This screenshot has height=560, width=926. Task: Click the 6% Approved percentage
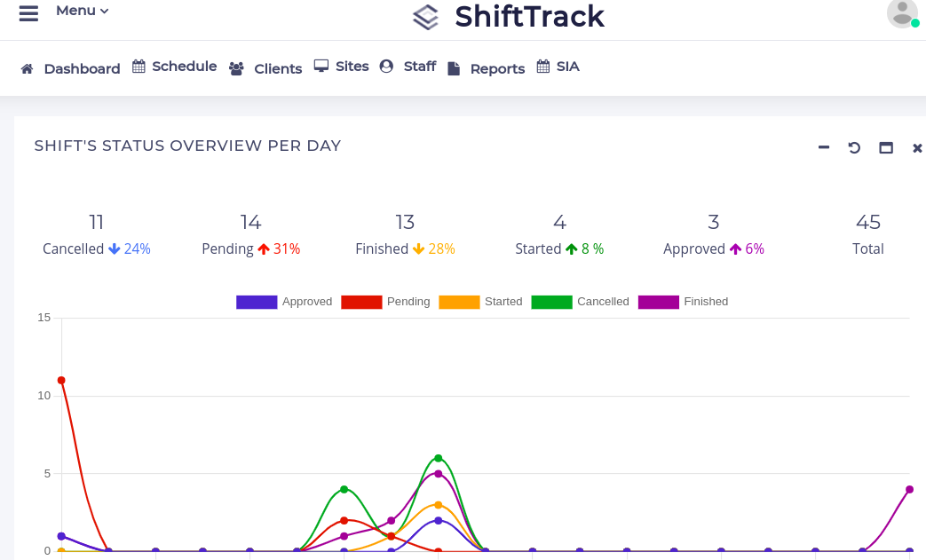coord(755,249)
